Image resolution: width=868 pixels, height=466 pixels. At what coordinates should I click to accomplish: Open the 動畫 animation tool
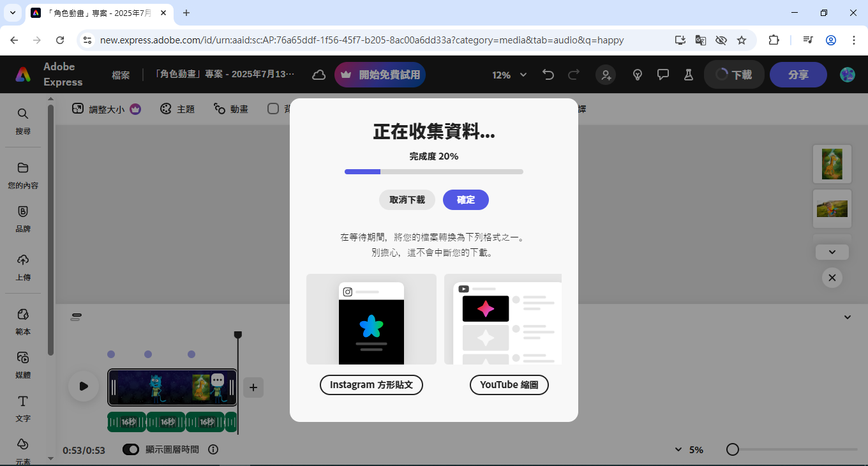[x=231, y=109]
